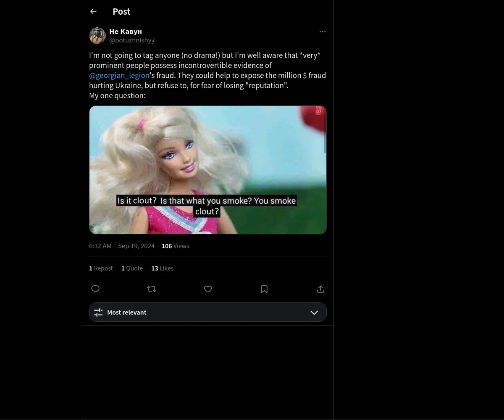Screen dimensions: 504x420
Task: Click the 6:12 AM Sep 19, 2024 timestamp
Action: point(122,246)
